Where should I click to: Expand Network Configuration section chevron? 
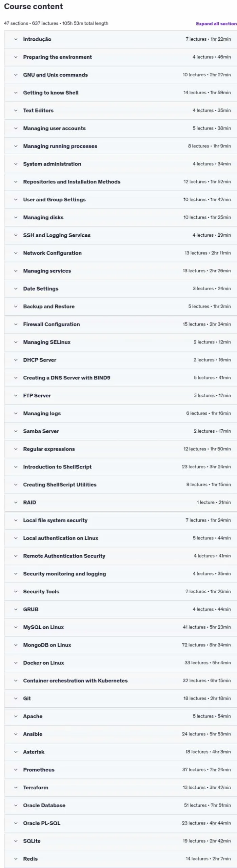tap(16, 253)
